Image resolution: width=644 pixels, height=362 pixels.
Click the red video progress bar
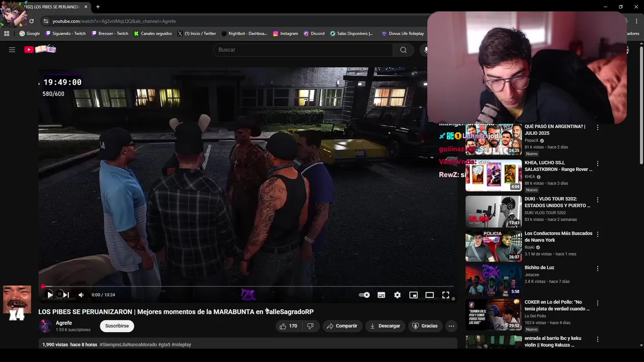click(248, 287)
